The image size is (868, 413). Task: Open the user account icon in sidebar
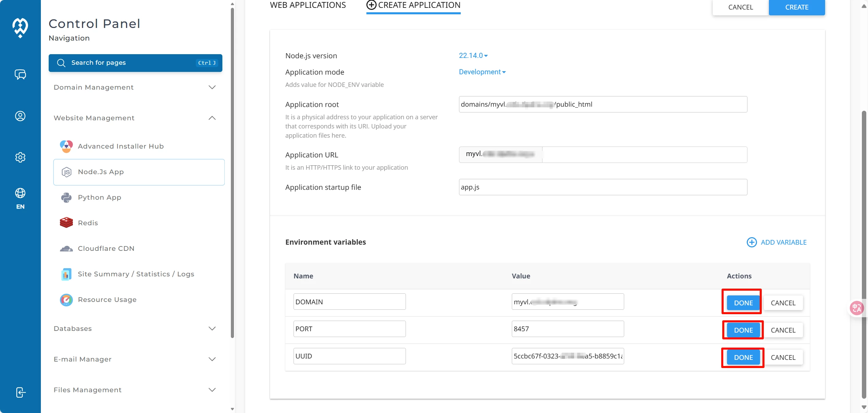point(20,116)
